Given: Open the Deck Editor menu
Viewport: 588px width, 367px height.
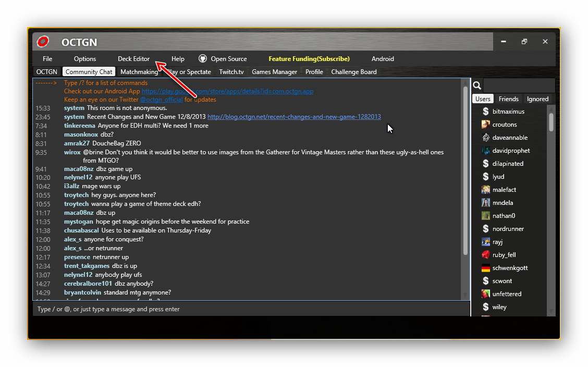Looking at the screenshot, I should tap(133, 59).
